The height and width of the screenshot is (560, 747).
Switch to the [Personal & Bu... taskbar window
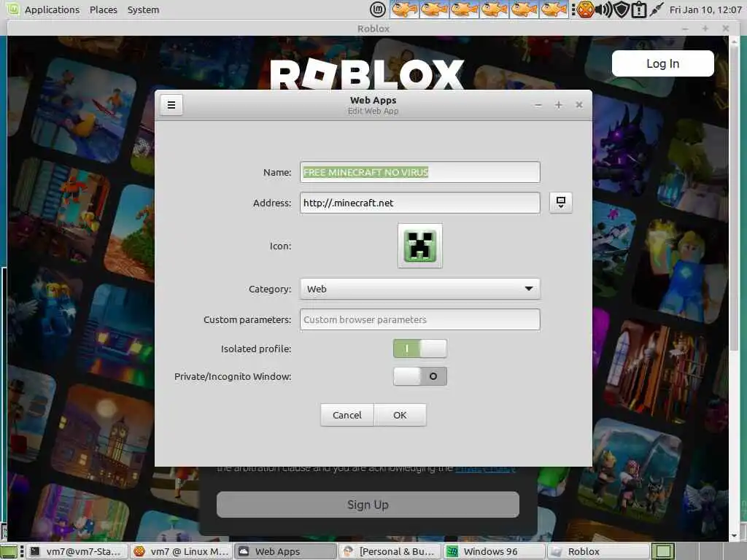[x=390, y=551]
